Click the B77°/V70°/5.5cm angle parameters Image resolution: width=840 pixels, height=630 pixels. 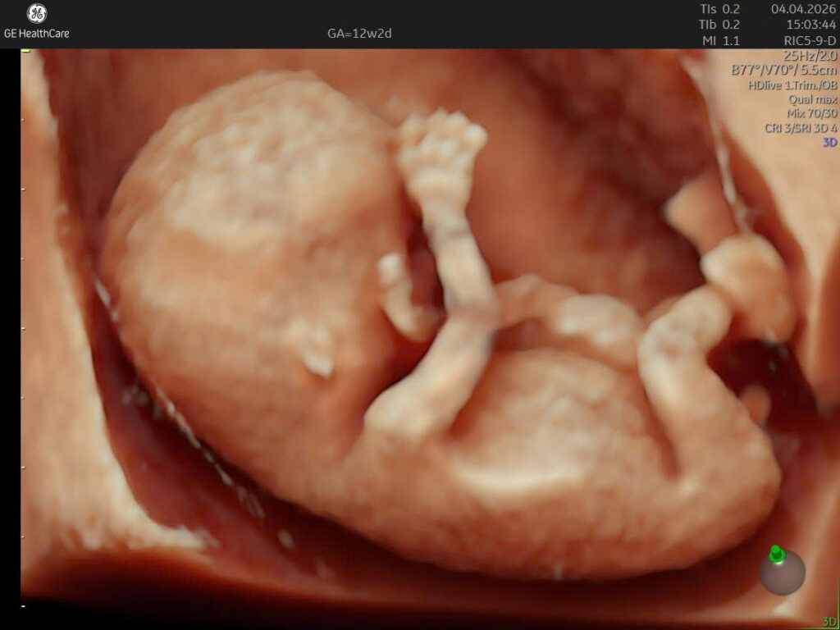pyautogui.click(x=784, y=71)
